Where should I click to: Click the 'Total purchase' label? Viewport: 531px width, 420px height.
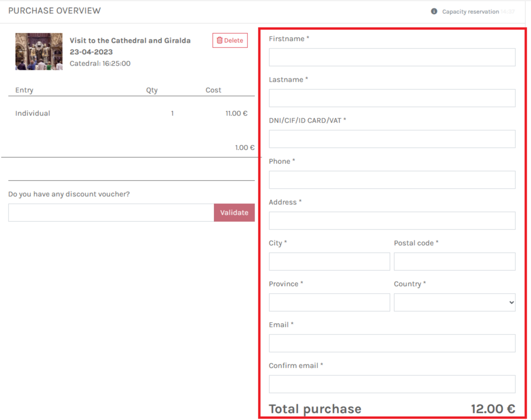coord(315,409)
